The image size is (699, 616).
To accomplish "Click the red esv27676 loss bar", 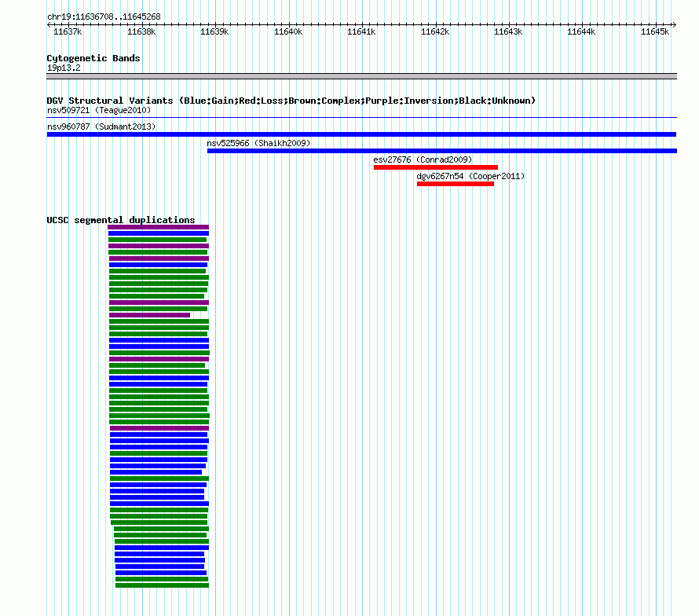I will point(436,167).
